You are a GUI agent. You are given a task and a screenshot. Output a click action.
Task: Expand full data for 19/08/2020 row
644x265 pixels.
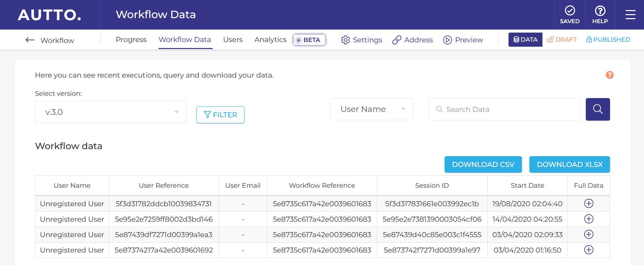click(589, 204)
